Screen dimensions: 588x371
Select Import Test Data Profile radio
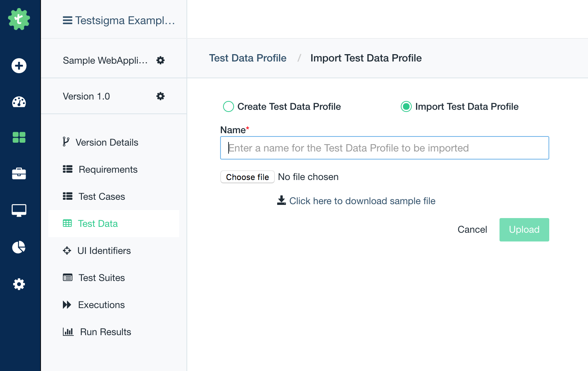(x=406, y=106)
